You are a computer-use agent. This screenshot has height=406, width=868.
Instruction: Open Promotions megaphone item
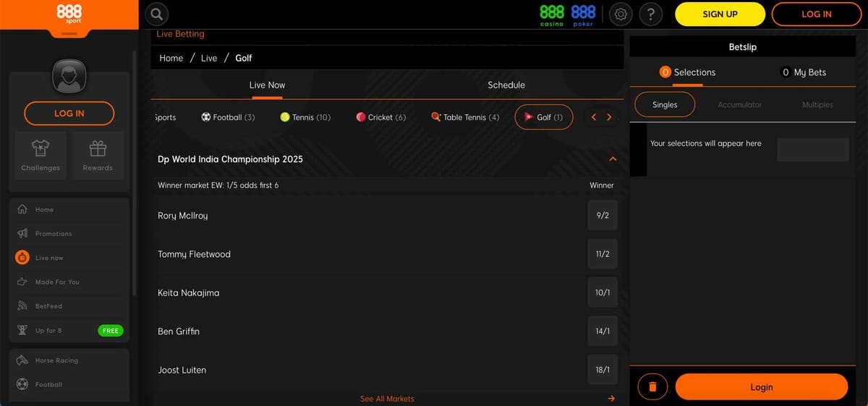(69, 234)
